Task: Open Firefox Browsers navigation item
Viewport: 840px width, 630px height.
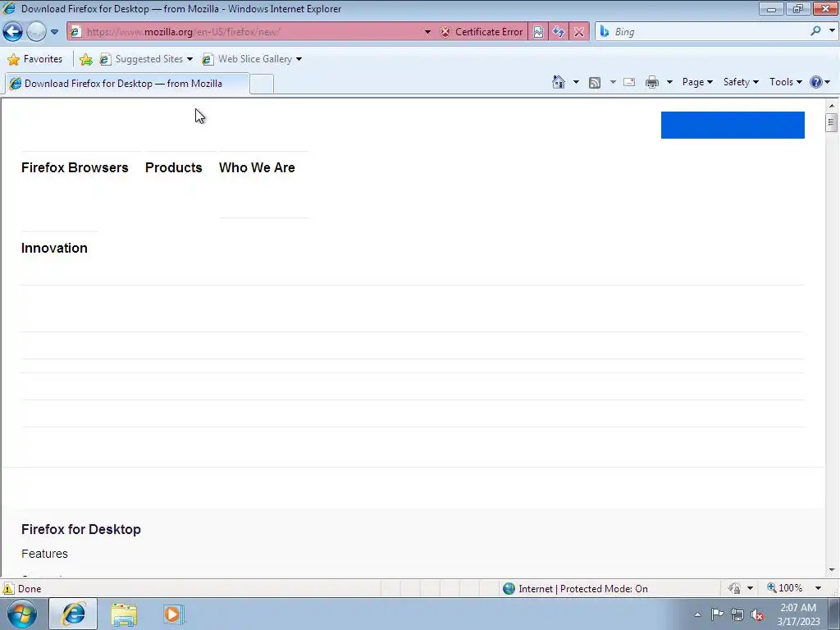Action: 75,167
